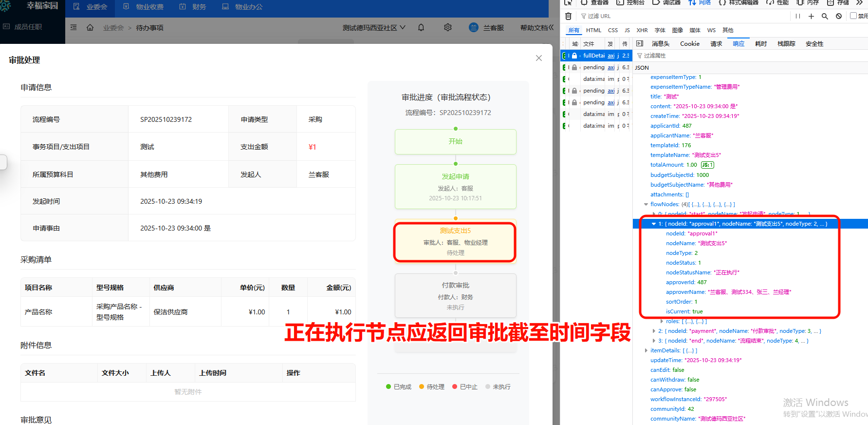Filter requests by 图像
868x425 pixels.
click(678, 30)
